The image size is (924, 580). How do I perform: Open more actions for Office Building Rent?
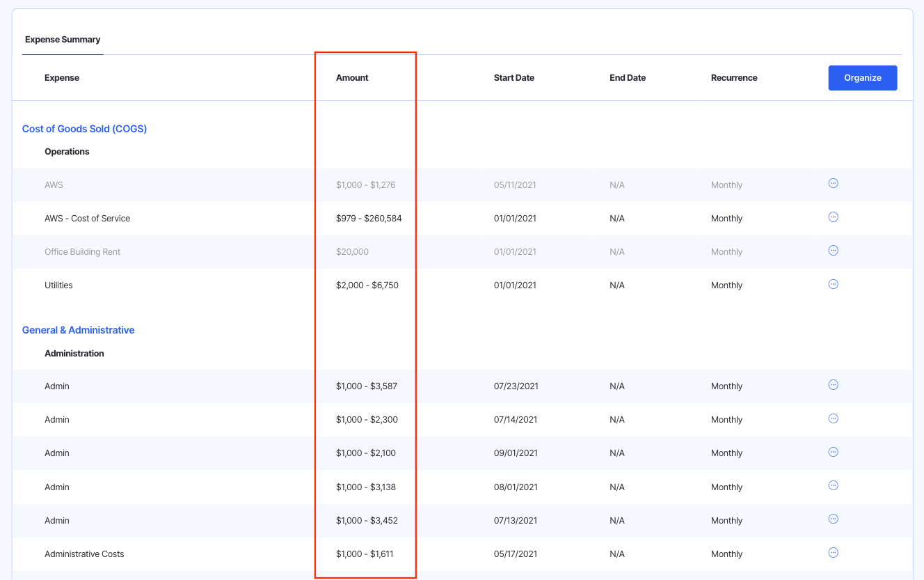(833, 251)
